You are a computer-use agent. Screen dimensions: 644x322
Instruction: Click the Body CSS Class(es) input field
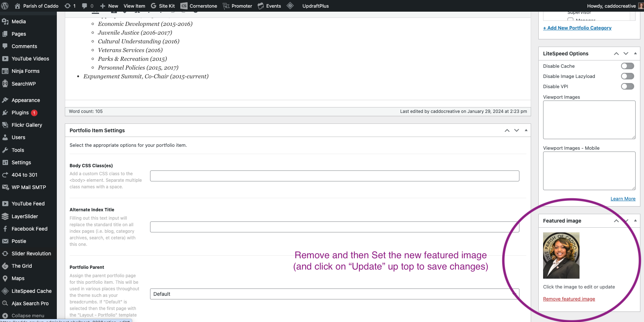tap(334, 176)
